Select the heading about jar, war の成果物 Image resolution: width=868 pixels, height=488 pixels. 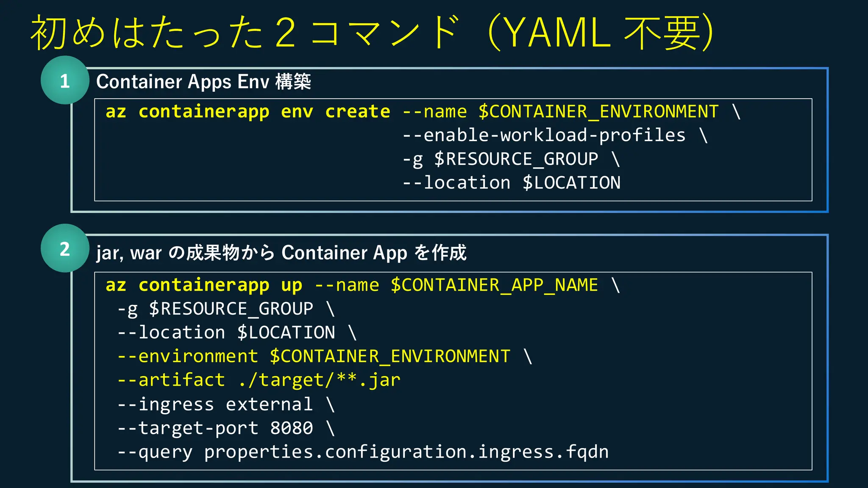tap(281, 253)
